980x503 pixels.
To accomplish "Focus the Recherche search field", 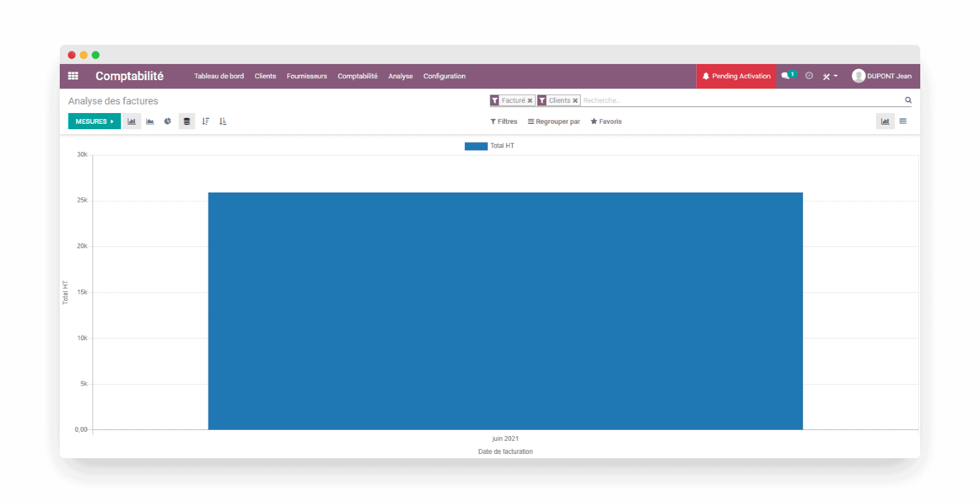I will click(741, 100).
